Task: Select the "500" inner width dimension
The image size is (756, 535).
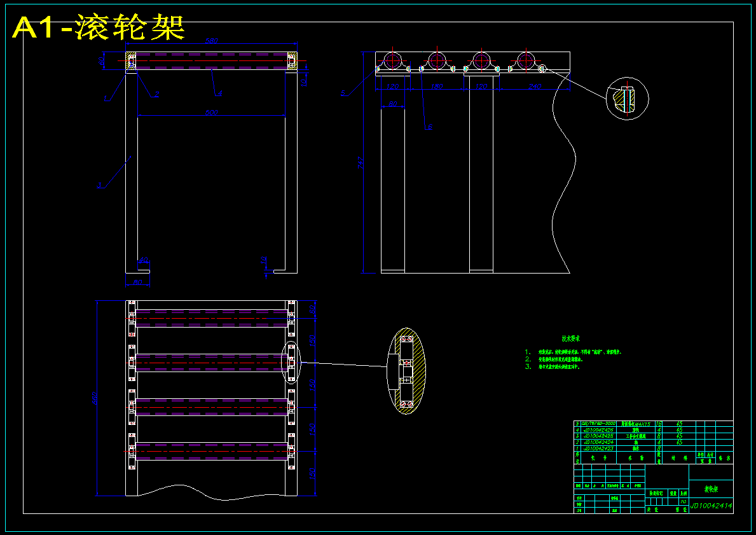Action: pyautogui.click(x=211, y=112)
